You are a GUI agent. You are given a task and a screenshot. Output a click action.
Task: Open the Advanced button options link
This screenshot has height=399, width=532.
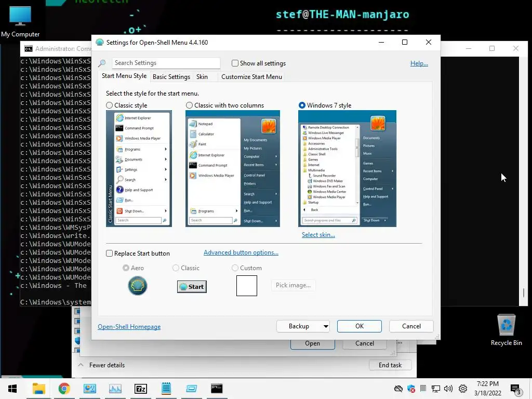241,252
